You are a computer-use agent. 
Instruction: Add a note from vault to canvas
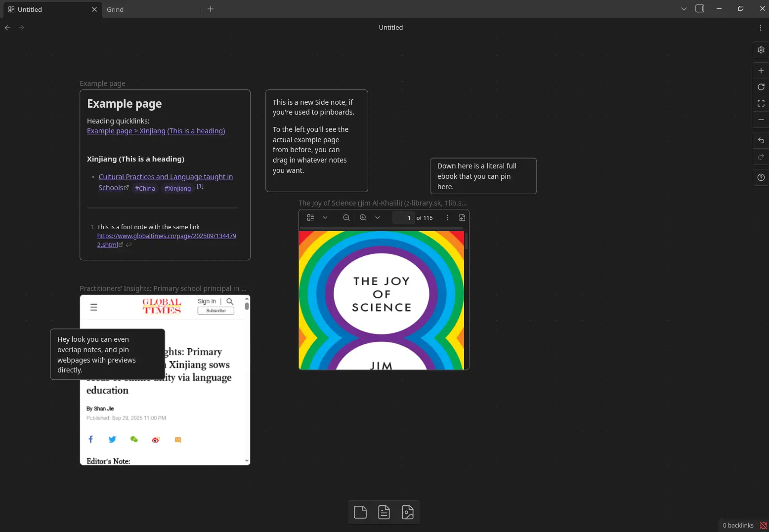click(384, 512)
